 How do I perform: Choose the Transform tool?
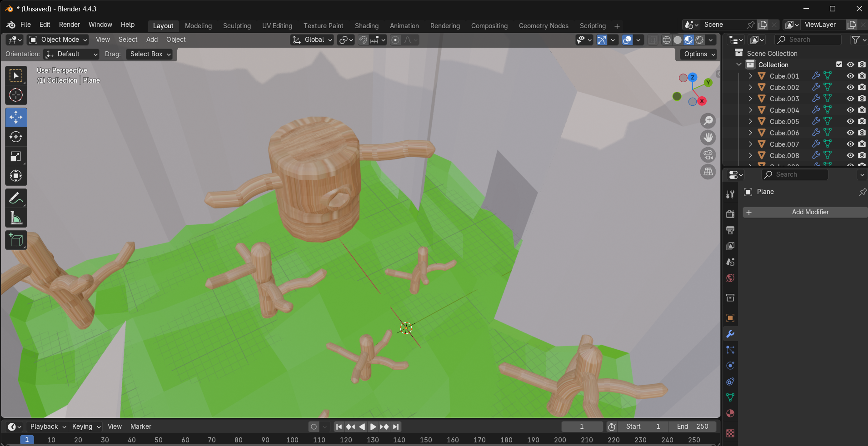pos(16,176)
